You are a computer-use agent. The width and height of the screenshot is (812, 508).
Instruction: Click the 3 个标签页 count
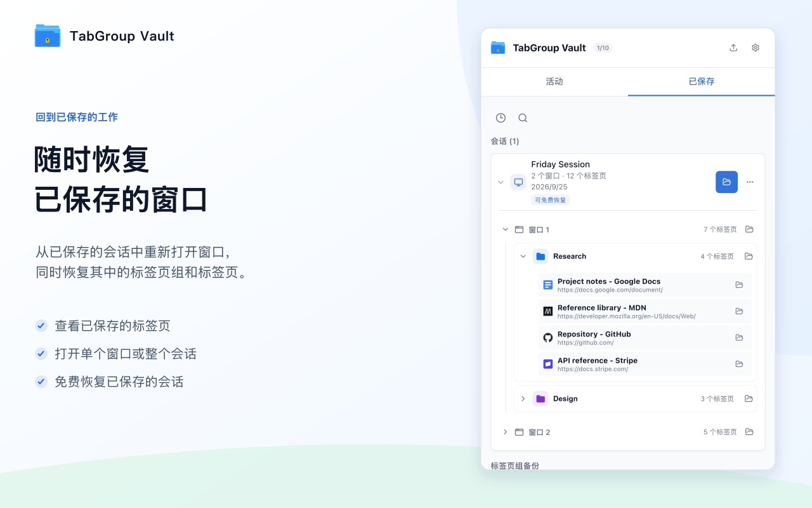[x=717, y=399]
